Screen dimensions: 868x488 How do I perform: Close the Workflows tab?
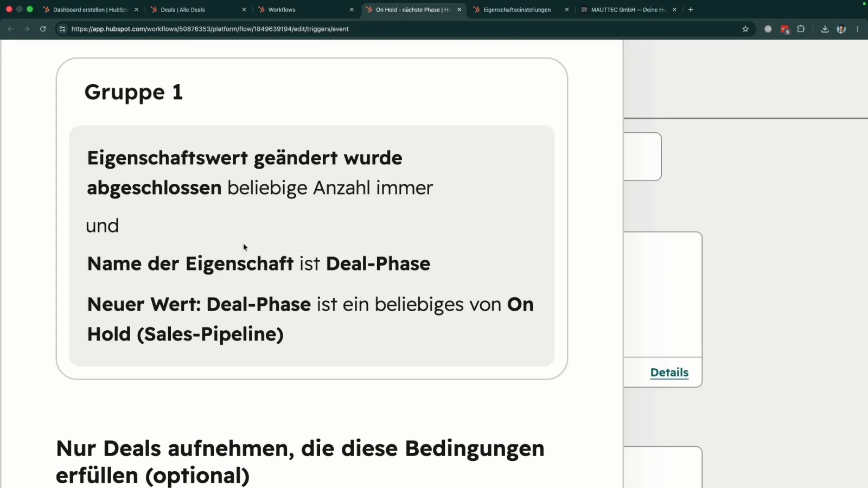click(x=352, y=10)
